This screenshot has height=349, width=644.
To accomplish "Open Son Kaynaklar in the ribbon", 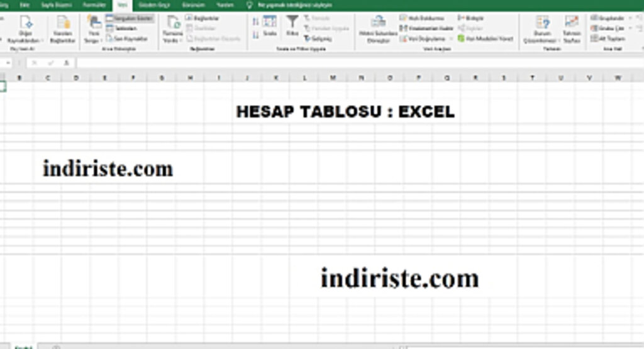I will pyautogui.click(x=127, y=38).
